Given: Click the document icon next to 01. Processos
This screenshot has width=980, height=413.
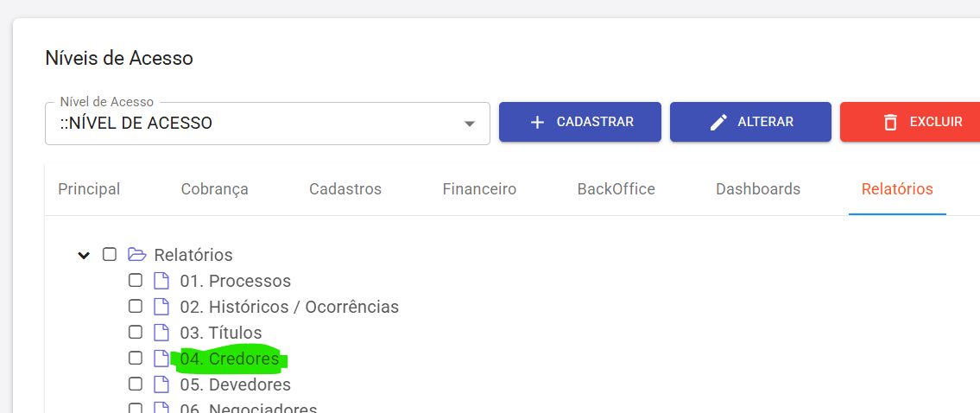Looking at the screenshot, I should [x=161, y=281].
